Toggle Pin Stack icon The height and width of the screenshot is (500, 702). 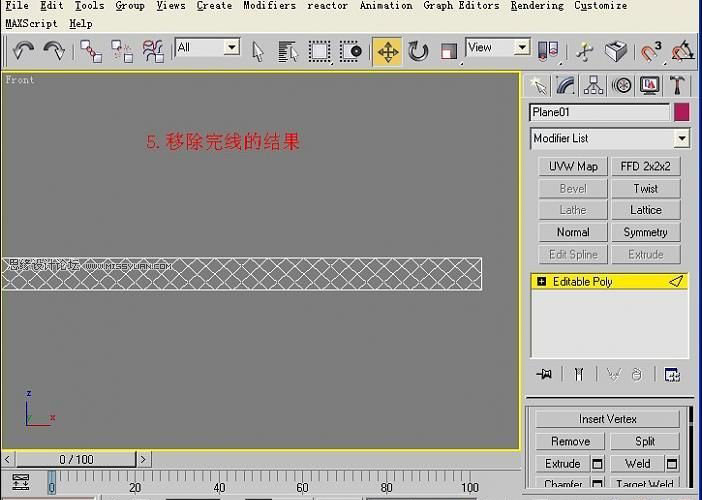point(544,374)
